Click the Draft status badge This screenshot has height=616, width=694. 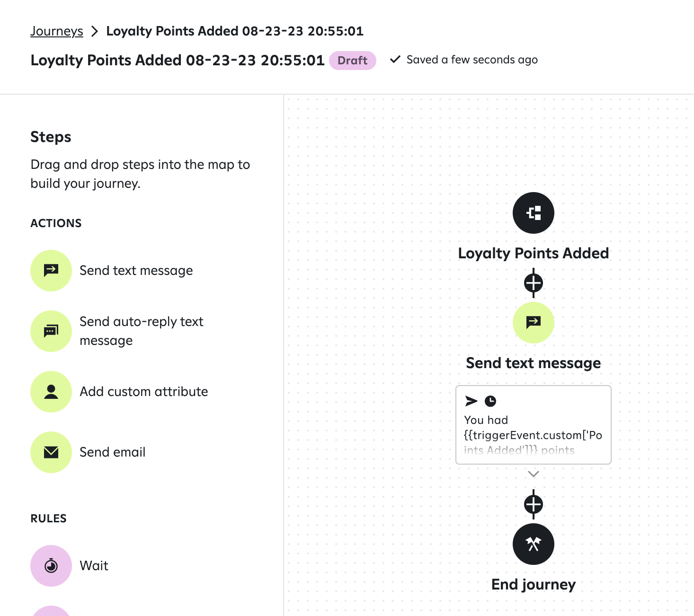353,61
